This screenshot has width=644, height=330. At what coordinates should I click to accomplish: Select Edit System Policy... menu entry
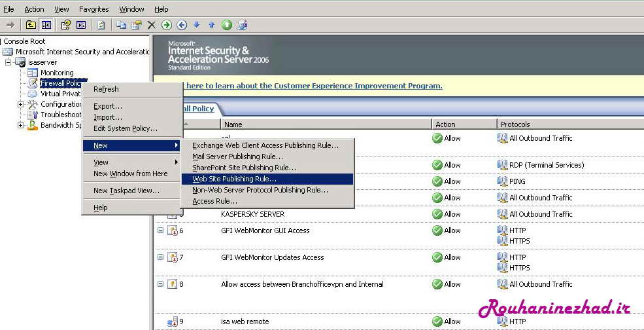click(x=132, y=128)
